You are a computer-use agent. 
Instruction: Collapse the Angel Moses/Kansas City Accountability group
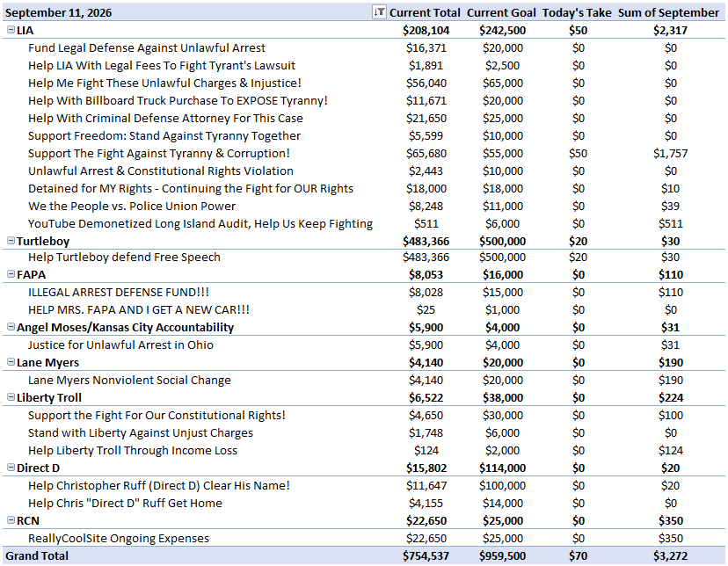point(11,327)
